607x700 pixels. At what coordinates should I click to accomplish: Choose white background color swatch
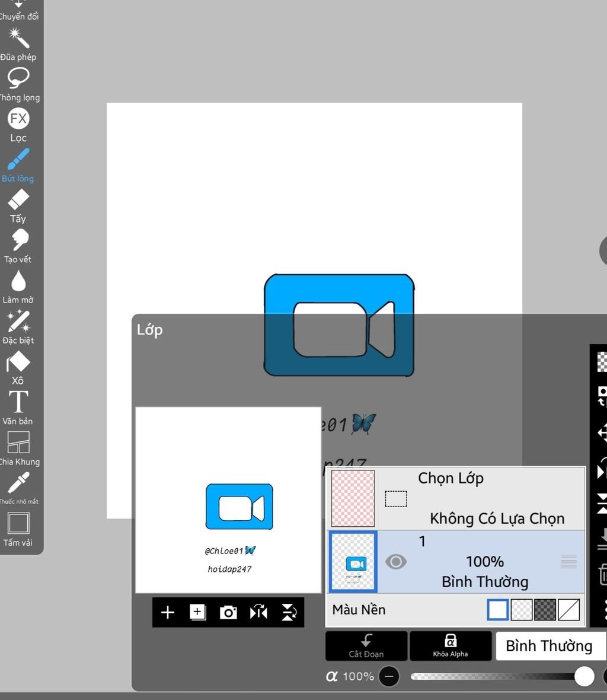pyautogui.click(x=498, y=610)
